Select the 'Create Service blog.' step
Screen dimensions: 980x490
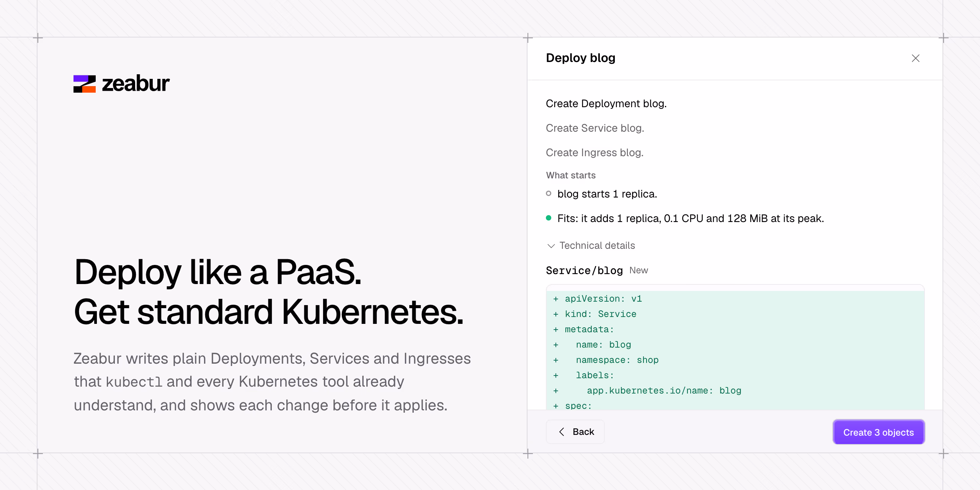[595, 128]
